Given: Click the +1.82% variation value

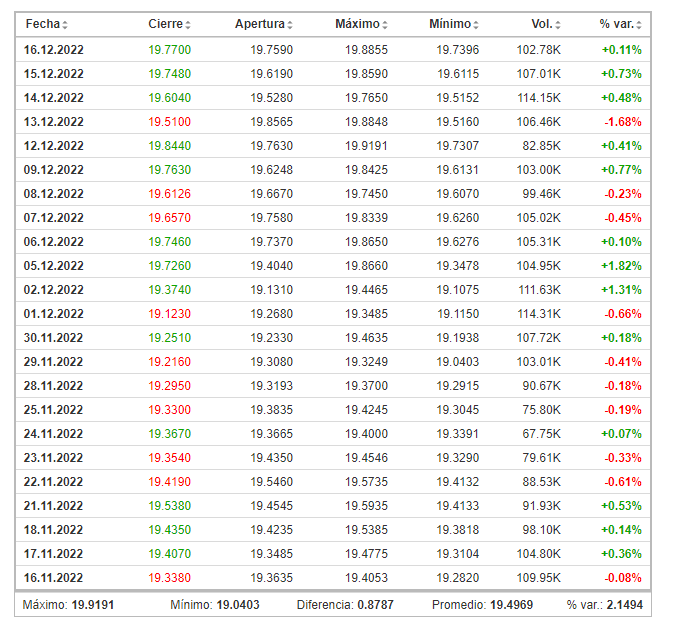Looking at the screenshot, I should coord(621,265).
